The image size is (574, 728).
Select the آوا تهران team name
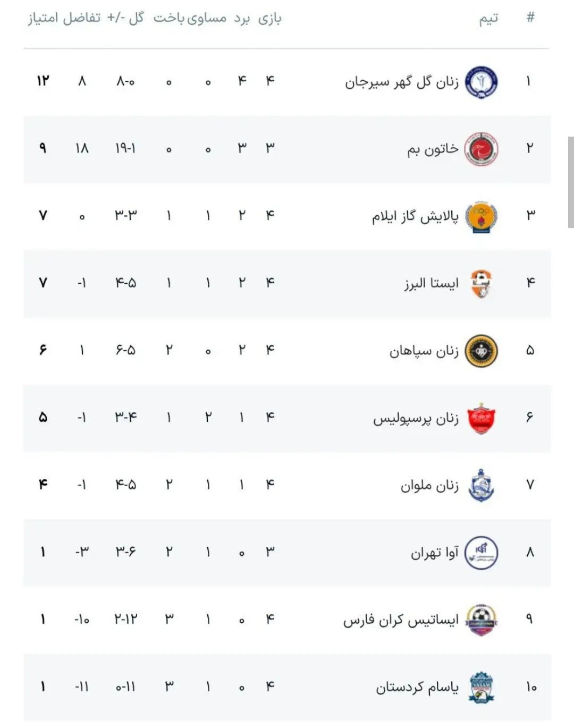[434, 553]
